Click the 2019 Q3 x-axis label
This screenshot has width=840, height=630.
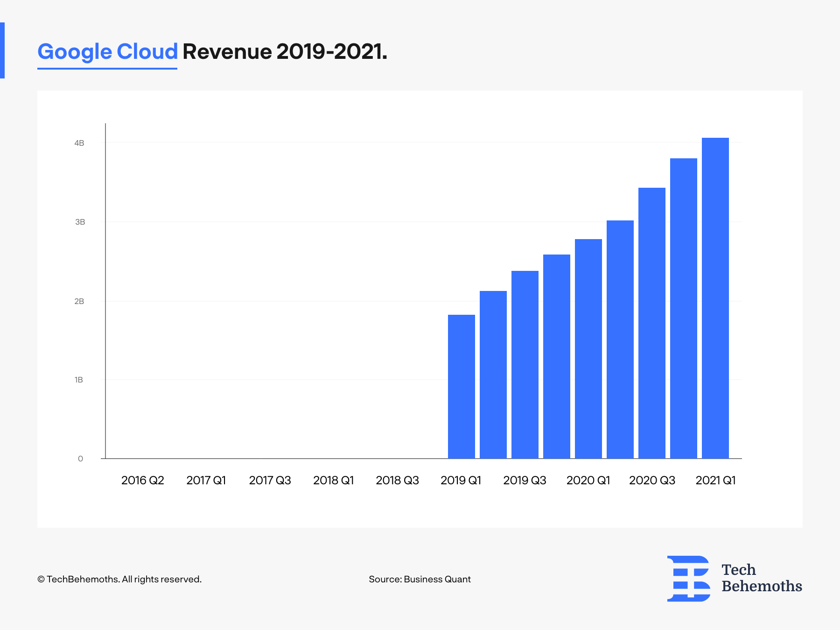525,480
